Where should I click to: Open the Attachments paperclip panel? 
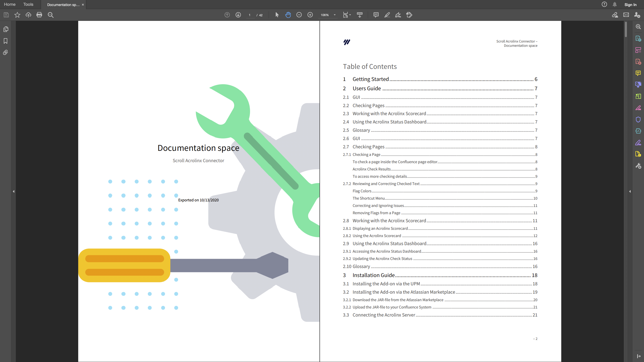(6, 53)
